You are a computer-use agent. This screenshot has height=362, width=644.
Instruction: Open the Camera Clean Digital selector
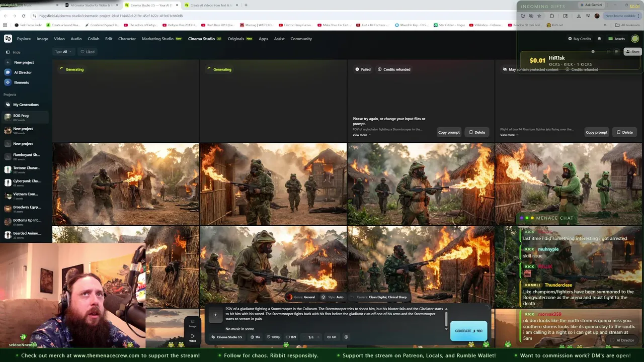point(381,297)
